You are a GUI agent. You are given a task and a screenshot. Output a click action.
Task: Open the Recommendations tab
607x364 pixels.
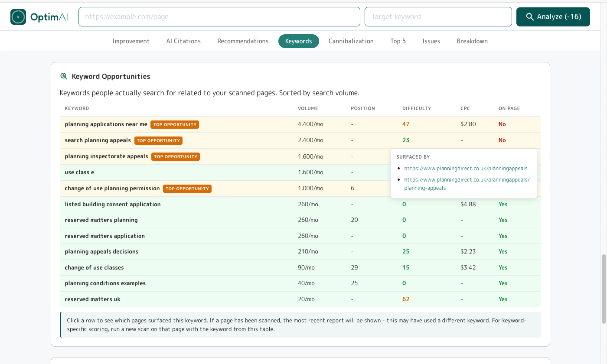point(243,41)
